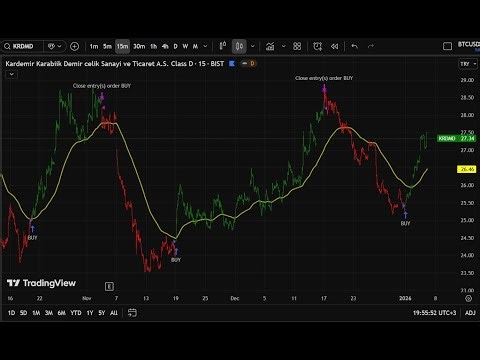Click the 25.00 price scale label
Viewport: 480px width, 360px height.
(467, 220)
